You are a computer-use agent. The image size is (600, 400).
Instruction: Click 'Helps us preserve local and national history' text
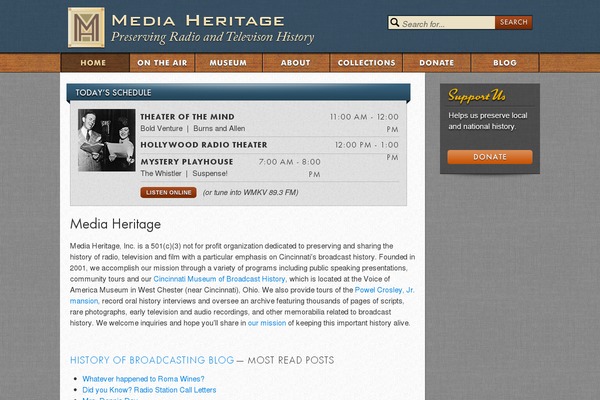click(488, 121)
